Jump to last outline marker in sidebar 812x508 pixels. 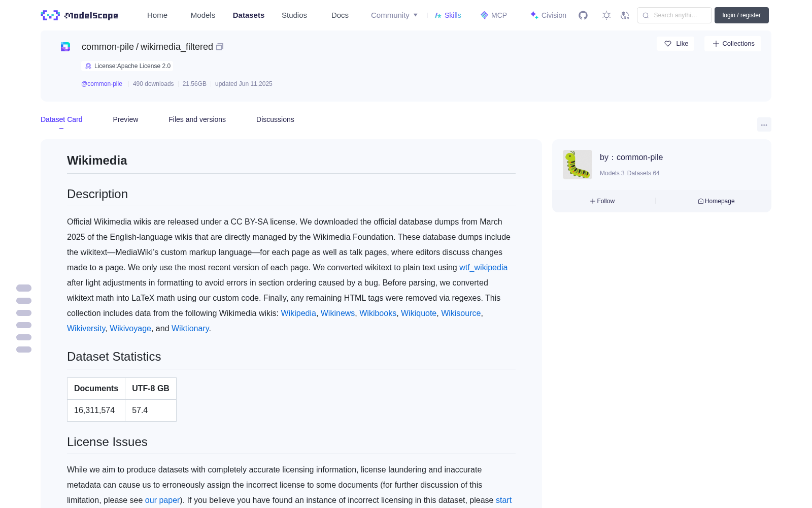[24, 350]
